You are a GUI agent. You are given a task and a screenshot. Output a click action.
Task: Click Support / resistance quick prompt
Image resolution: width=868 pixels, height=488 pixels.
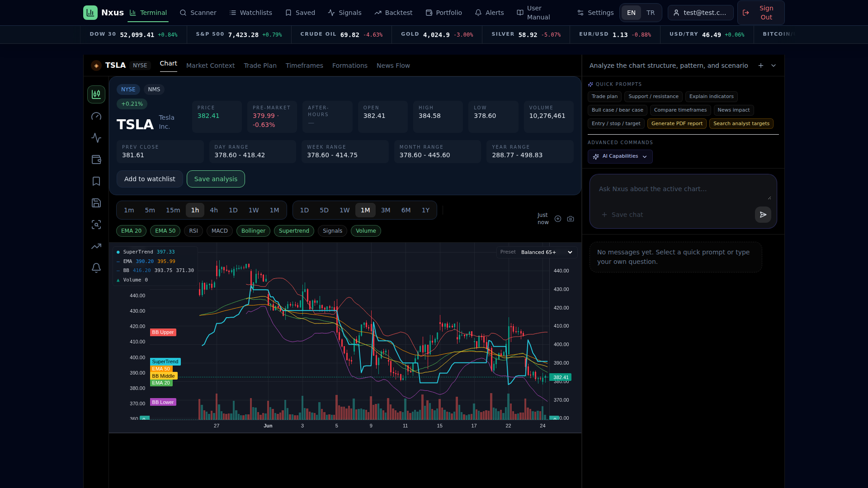pos(653,97)
